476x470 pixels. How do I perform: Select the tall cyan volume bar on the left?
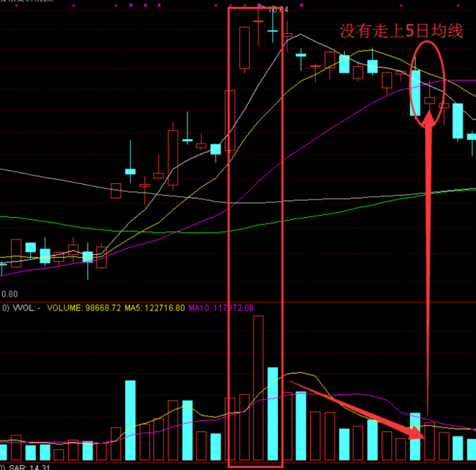131,420
